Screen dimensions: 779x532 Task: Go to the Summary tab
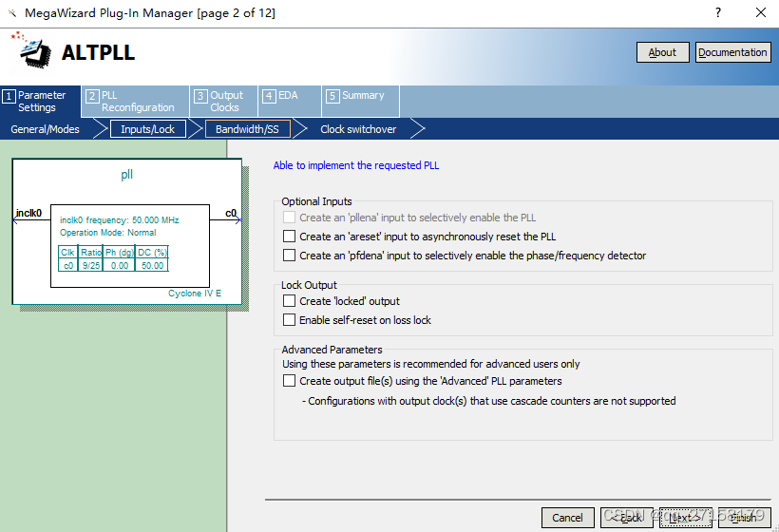click(x=360, y=102)
